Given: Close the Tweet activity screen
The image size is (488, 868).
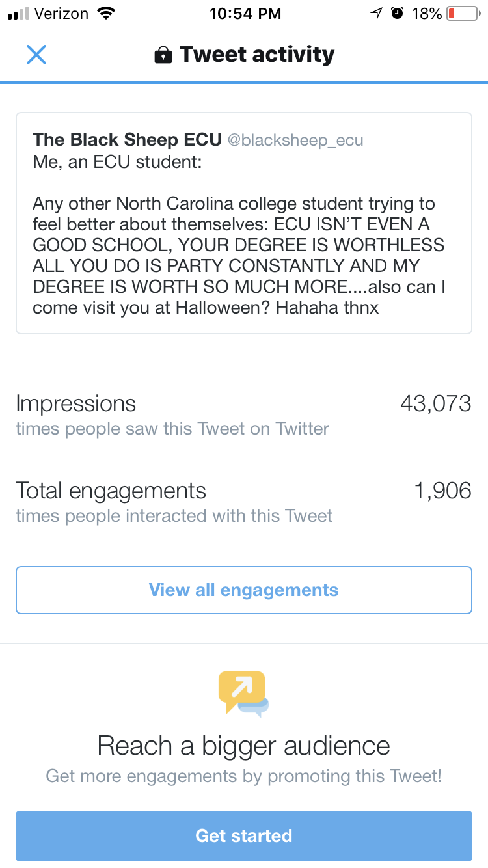Looking at the screenshot, I should point(36,55).
